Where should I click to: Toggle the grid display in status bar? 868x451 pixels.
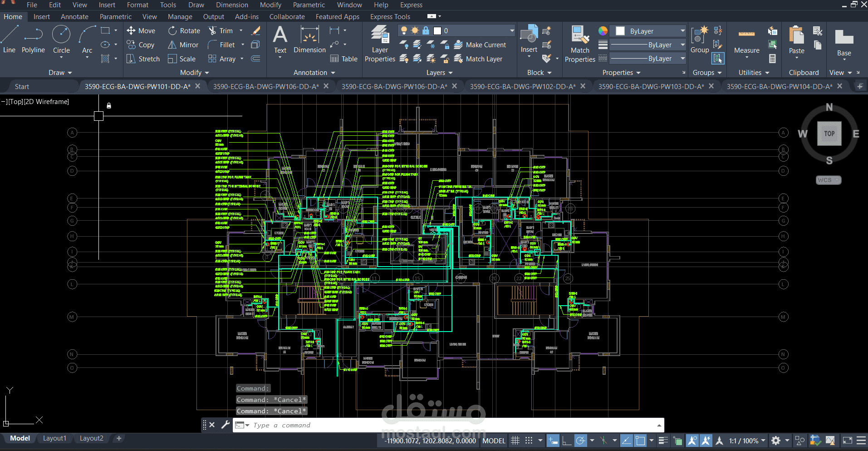(515, 441)
